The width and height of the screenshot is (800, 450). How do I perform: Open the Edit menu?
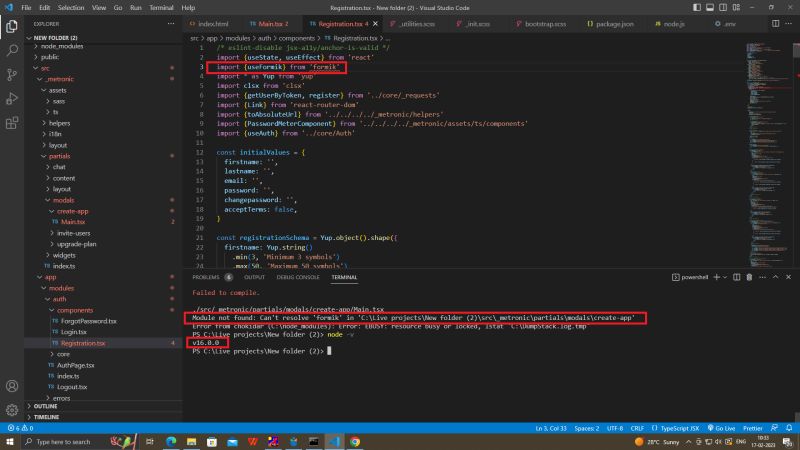[45, 8]
